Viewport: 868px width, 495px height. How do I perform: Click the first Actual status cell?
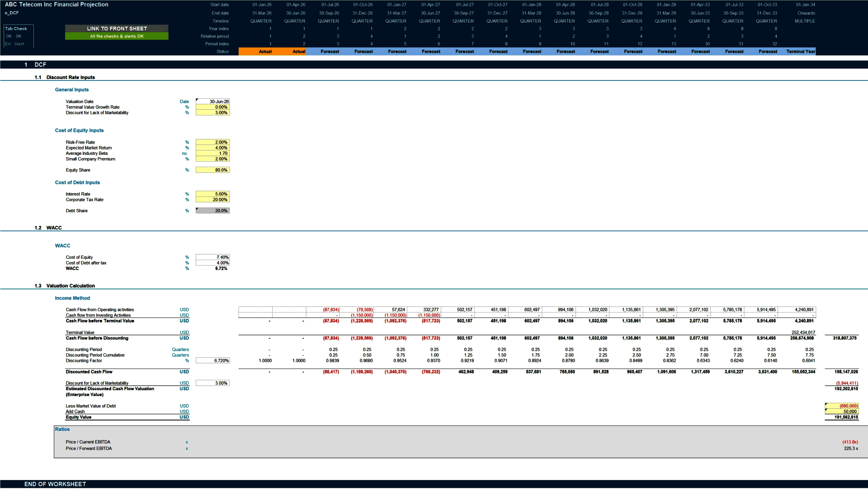pos(265,51)
